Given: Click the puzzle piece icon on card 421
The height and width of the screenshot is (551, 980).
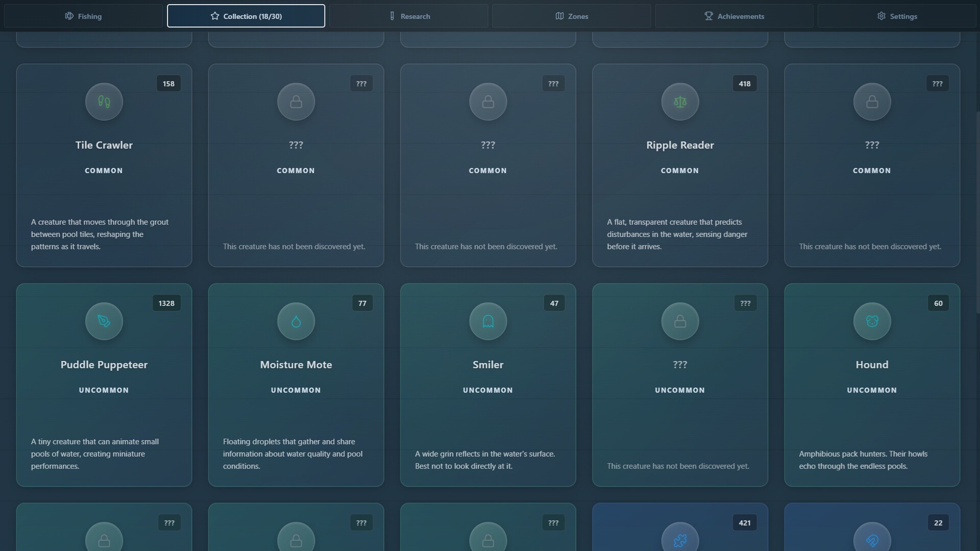Looking at the screenshot, I should (680, 540).
